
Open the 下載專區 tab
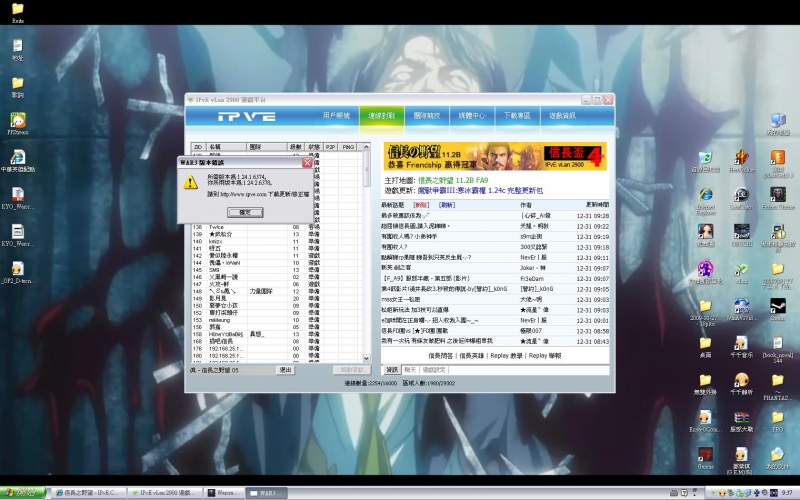coord(517,116)
